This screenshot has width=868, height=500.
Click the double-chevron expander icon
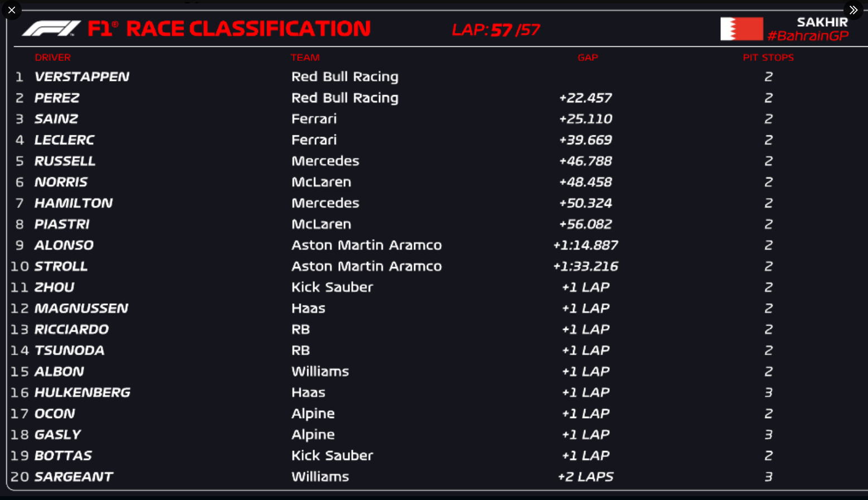tap(853, 9)
